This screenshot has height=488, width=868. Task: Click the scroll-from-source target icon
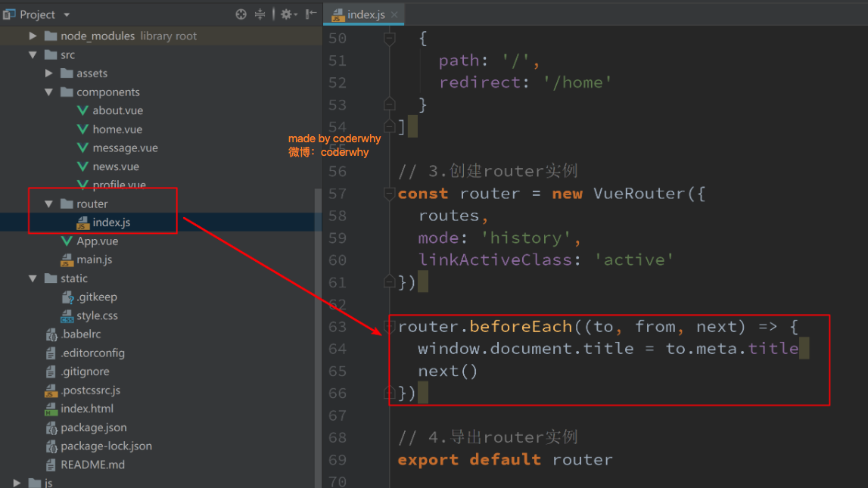coord(241,14)
